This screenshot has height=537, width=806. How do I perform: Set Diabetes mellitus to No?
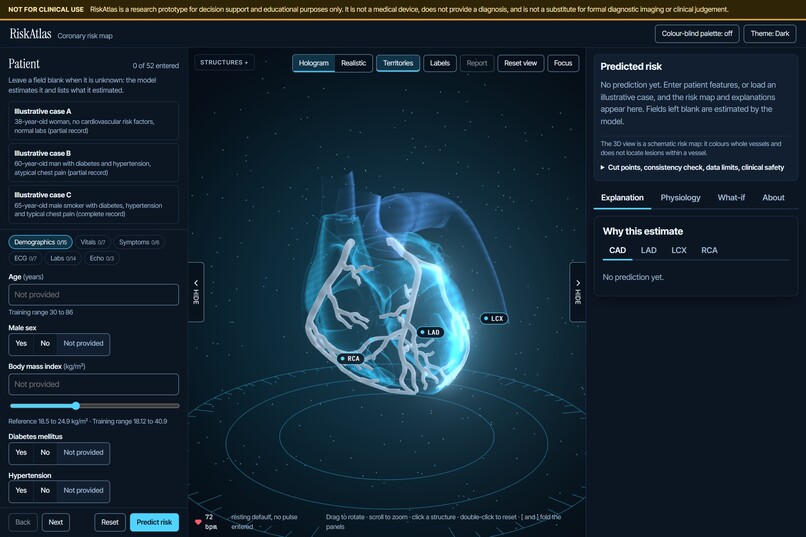(45, 453)
